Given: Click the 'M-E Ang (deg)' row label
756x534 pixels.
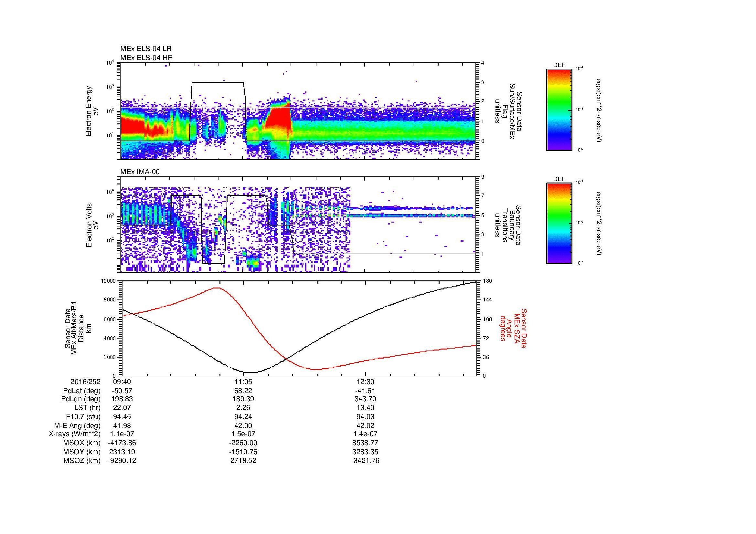Looking at the screenshot, I should pos(77,425).
